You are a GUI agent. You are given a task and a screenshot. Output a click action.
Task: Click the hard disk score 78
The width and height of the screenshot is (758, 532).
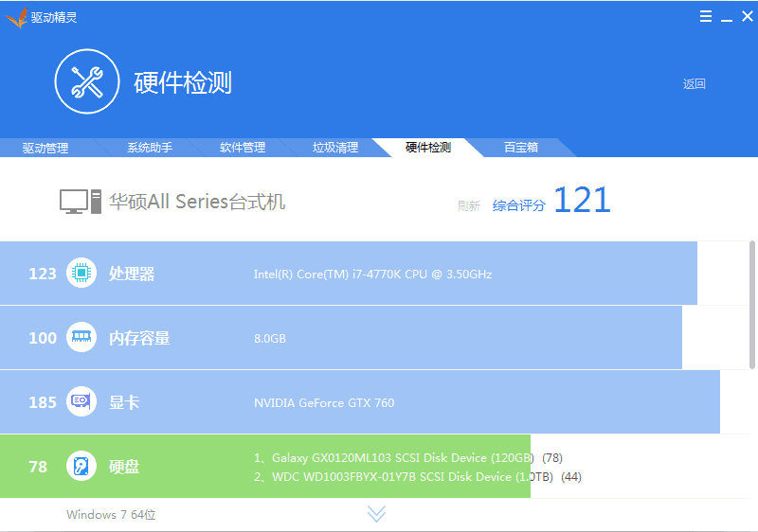point(38,467)
